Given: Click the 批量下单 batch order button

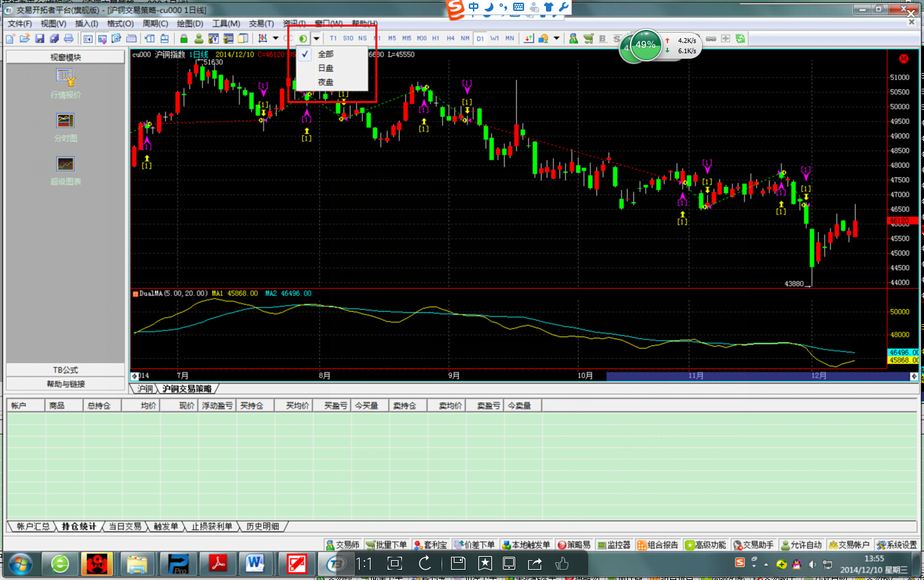Looking at the screenshot, I should pyautogui.click(x=386, y=545).
